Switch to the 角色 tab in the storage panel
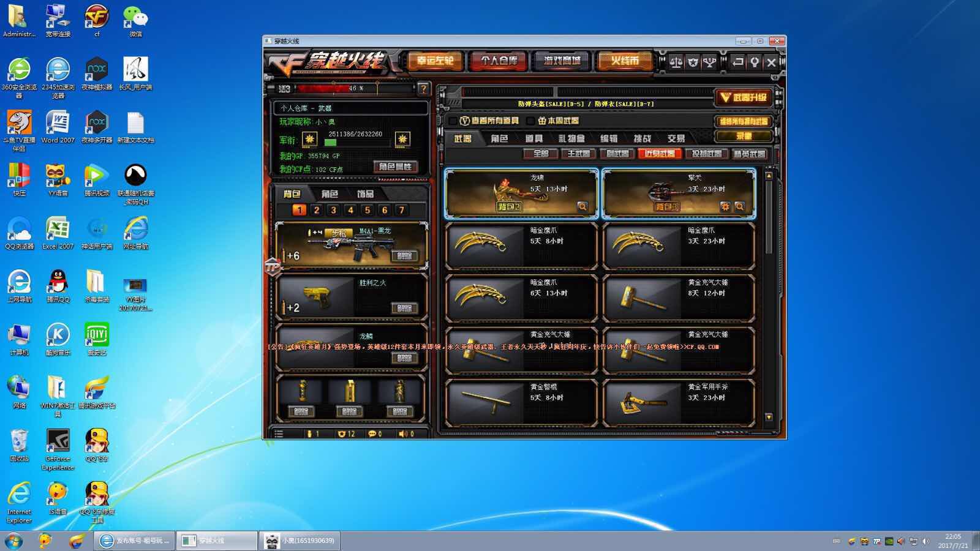 coord(499,139)
